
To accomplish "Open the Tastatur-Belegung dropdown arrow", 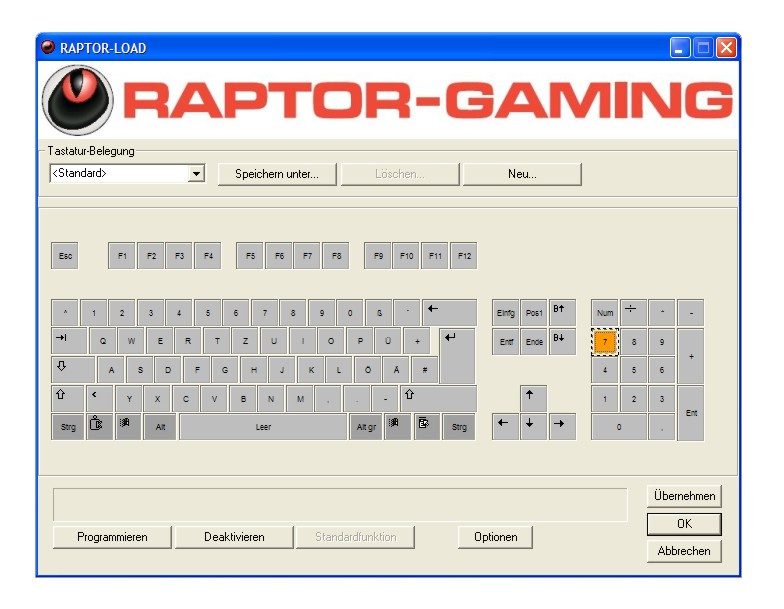I will 196,174.
